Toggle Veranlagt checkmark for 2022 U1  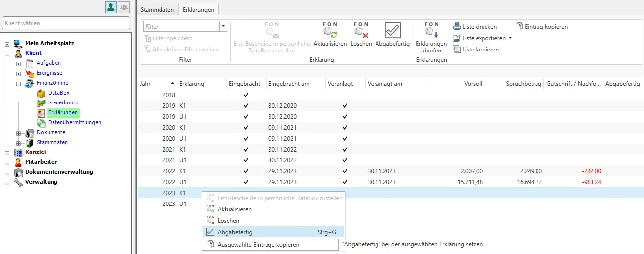coord(345,182)
